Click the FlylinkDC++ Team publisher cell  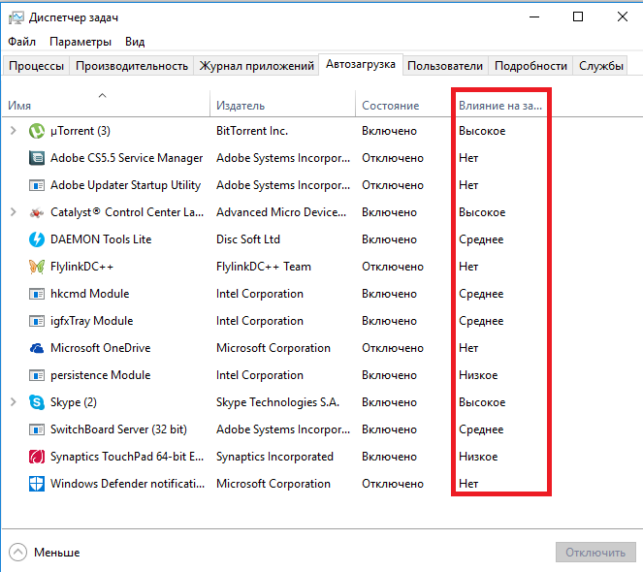point(264,267)
